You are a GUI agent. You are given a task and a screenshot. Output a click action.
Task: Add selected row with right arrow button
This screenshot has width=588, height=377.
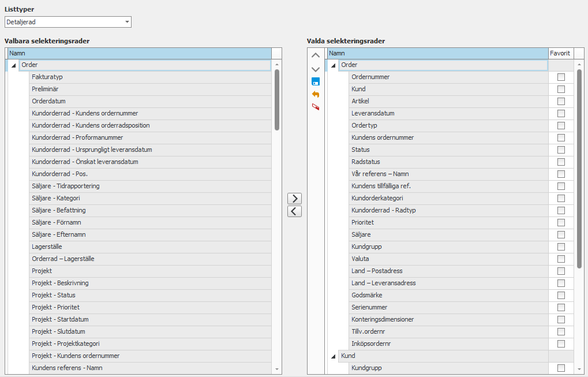[294, 199]
